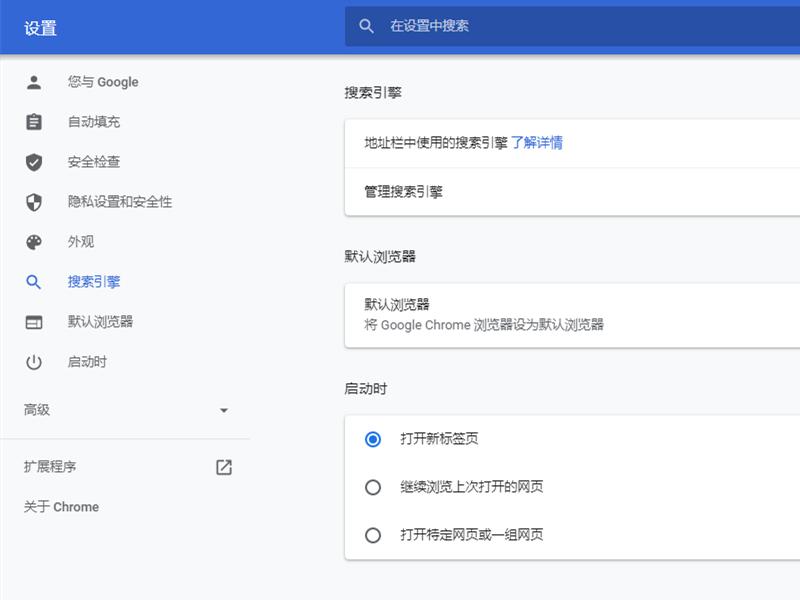
Task: Click the privacy shield icon beside 隐私设置和安全性
Action: click(33, 202)
